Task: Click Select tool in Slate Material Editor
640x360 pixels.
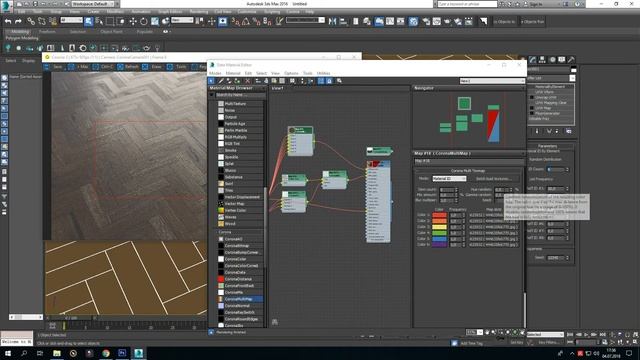Action: (211, 81)
